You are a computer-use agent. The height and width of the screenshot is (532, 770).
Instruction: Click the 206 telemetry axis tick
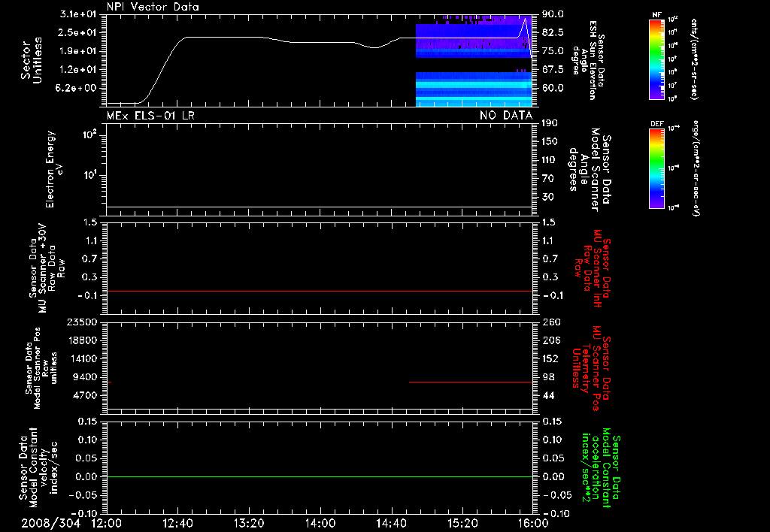(x=551, y=340)
